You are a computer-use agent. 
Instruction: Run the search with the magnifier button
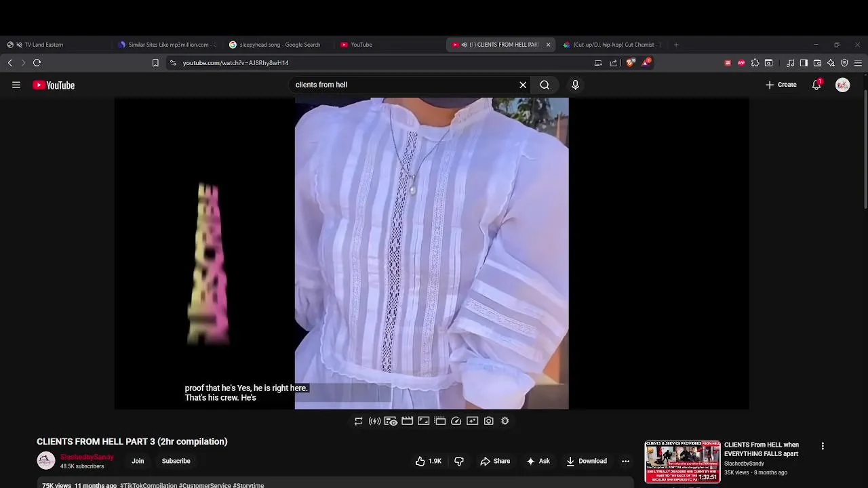tap(545, 85)
